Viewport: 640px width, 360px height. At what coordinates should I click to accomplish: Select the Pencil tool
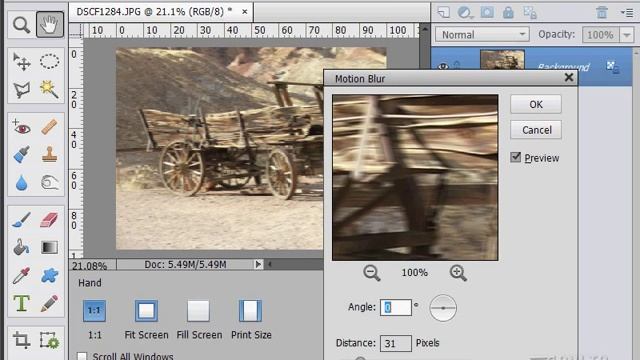(49, 303)
